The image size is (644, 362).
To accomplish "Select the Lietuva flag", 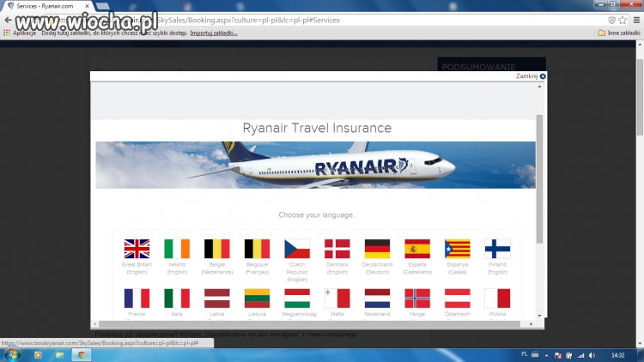I will pyautogui.click(x=257, y=299).
